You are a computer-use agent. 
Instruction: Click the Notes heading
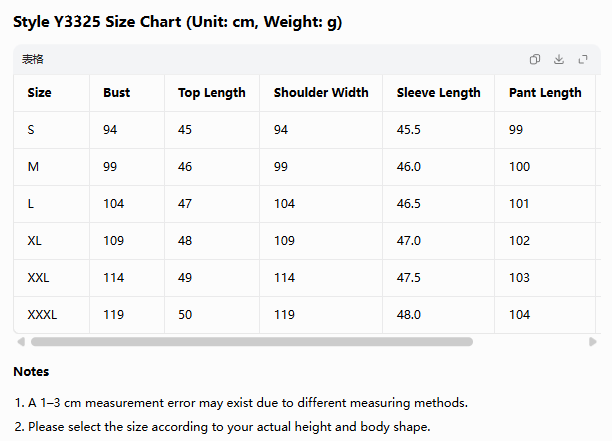click(x=31, y=372)
